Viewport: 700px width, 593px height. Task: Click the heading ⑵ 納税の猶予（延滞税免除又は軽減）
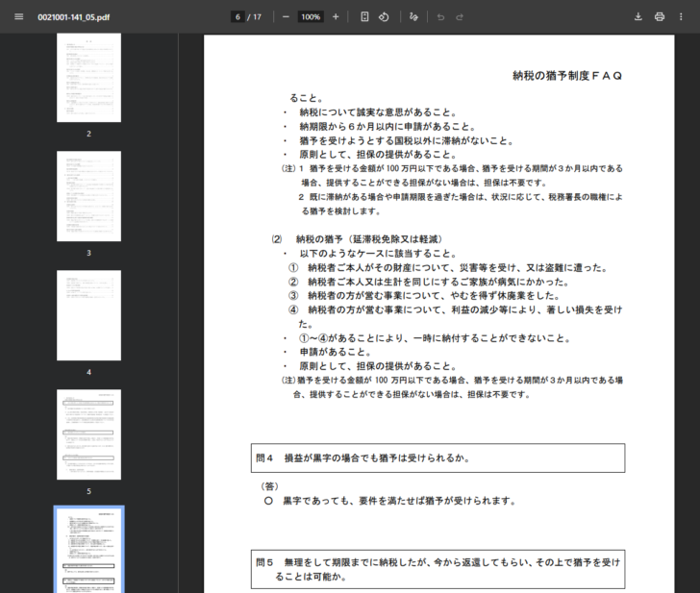[358, 239]
